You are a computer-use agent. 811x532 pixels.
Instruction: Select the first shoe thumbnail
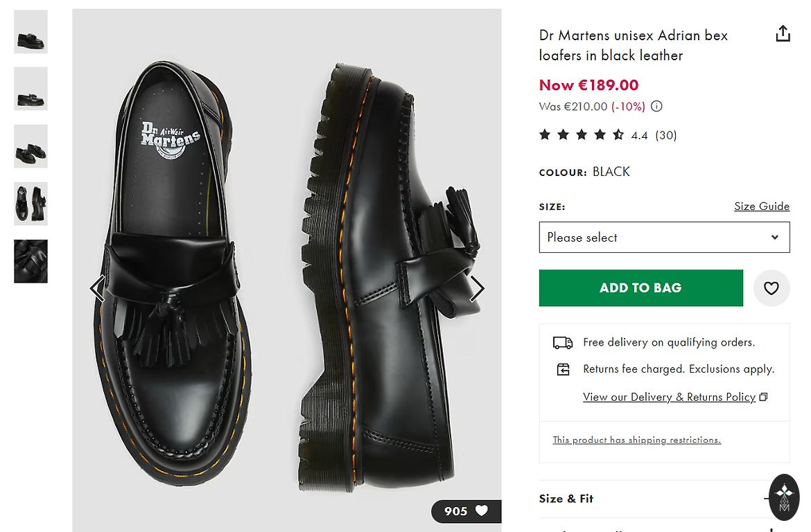[x=31, y=32]
